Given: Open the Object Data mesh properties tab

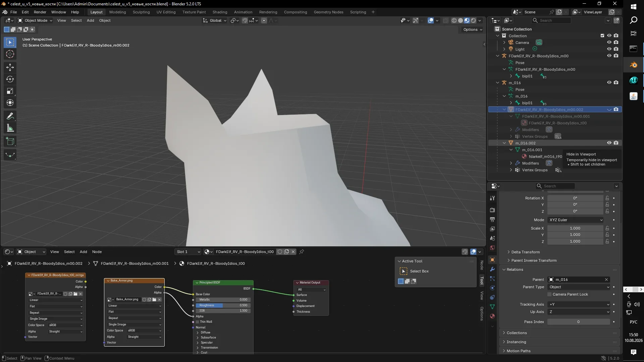Looking at the screenshot, I should pos(492,307).
